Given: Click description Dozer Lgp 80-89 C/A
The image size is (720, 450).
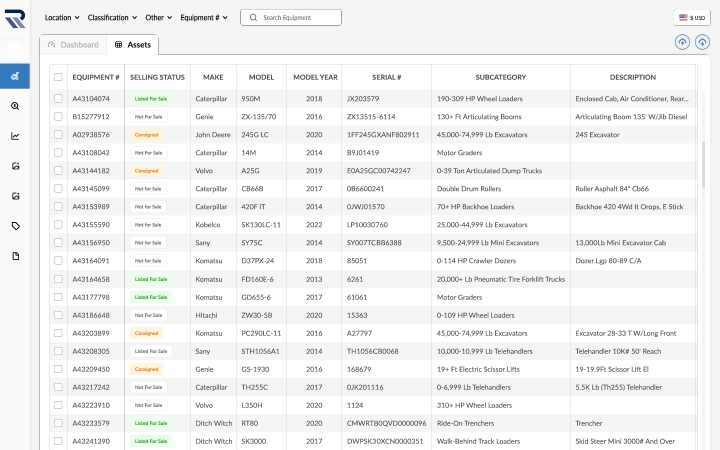Looking at the screenshot, I should pos(608,261).
